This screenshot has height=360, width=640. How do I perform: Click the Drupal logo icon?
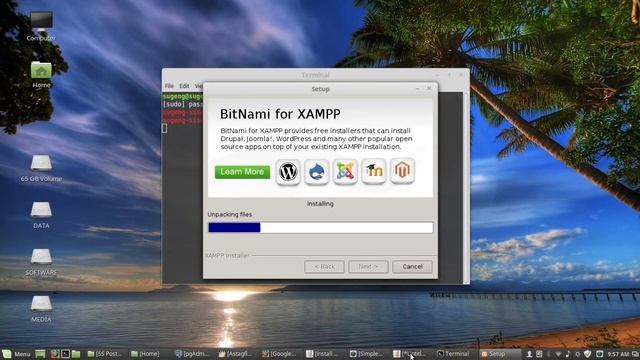(317, 172)
